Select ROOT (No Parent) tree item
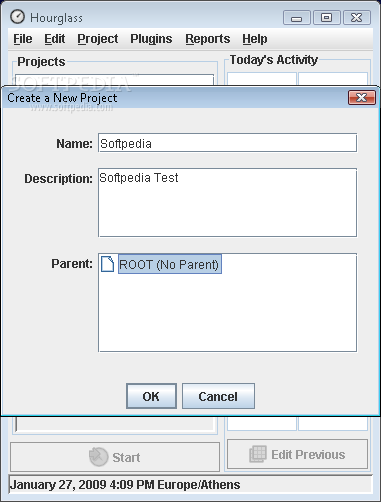The height and width of the screenshot is (502, 381). point(170,264)
